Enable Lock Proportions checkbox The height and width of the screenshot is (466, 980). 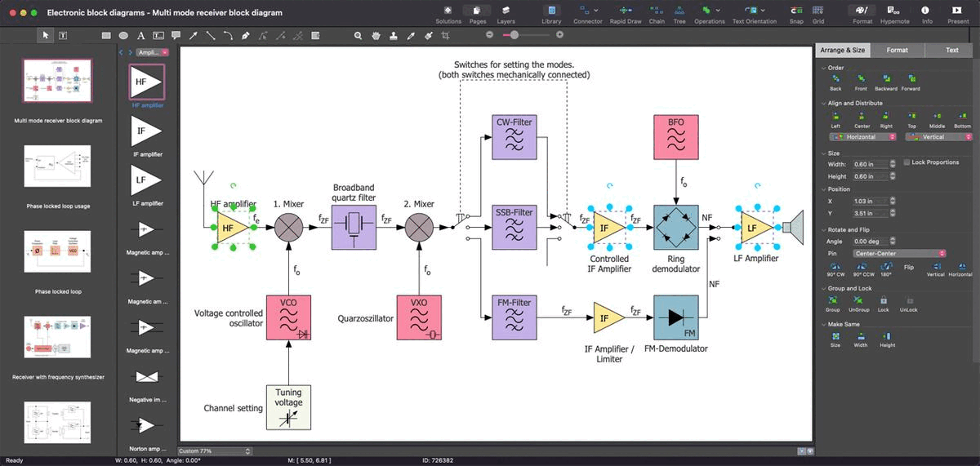point(907,162)
